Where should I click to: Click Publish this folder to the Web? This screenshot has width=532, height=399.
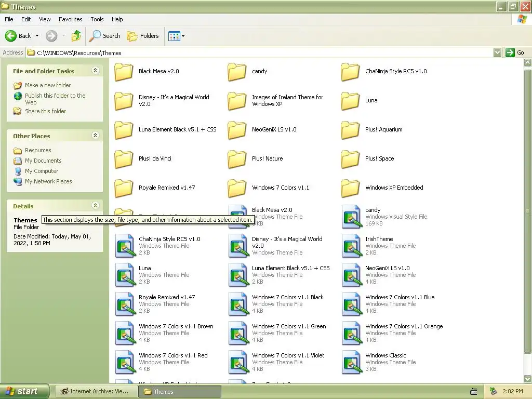coord(55,99)
